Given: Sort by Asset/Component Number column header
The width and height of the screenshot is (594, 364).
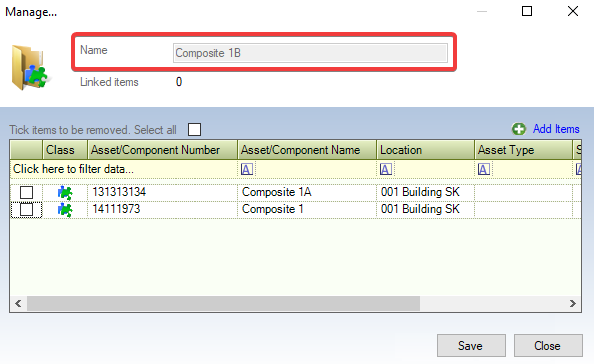Looking at the screenshot, I should coord(163,150).
